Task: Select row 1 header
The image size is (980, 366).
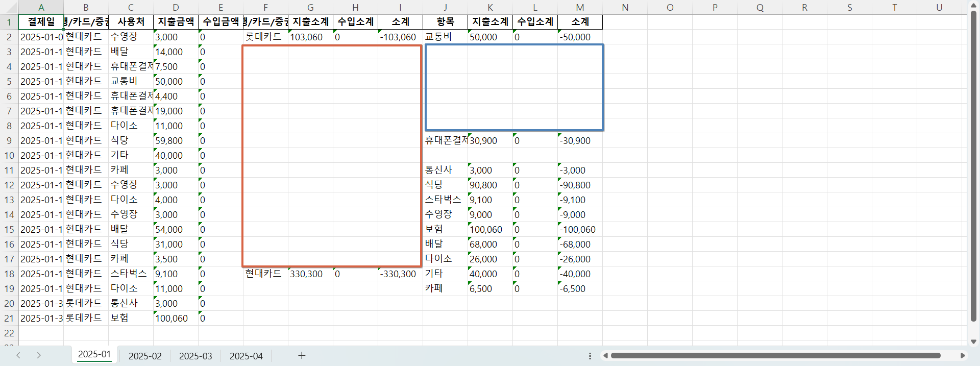Action: coord(9,22)
